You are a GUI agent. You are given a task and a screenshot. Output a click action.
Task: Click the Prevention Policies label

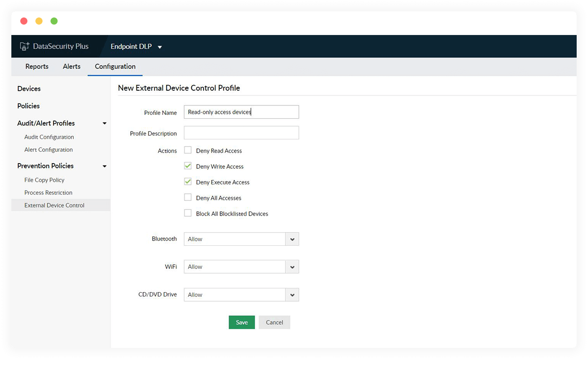[45, 166]
